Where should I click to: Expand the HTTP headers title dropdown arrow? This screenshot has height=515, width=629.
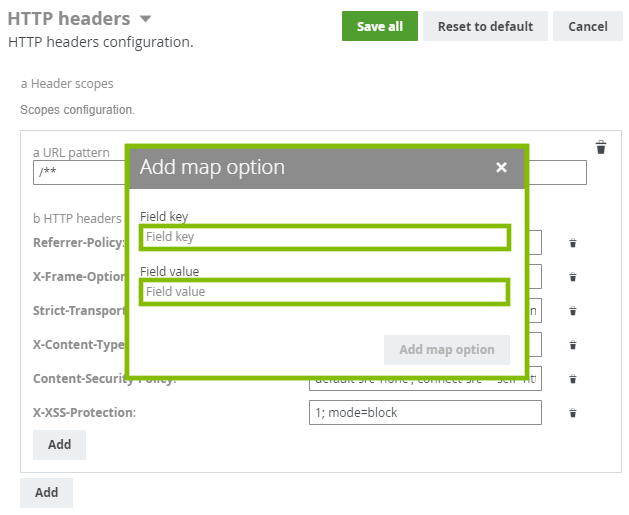[x=146, y=19]
